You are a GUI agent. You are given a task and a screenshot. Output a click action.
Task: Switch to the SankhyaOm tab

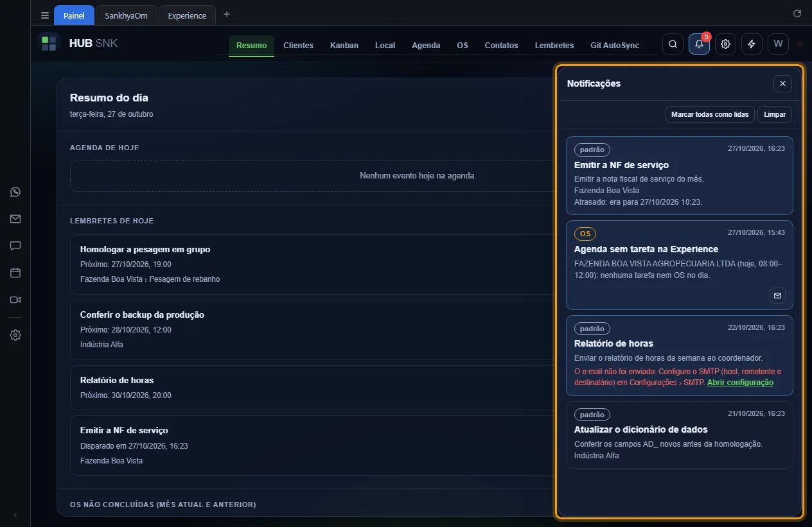(126, 15)
